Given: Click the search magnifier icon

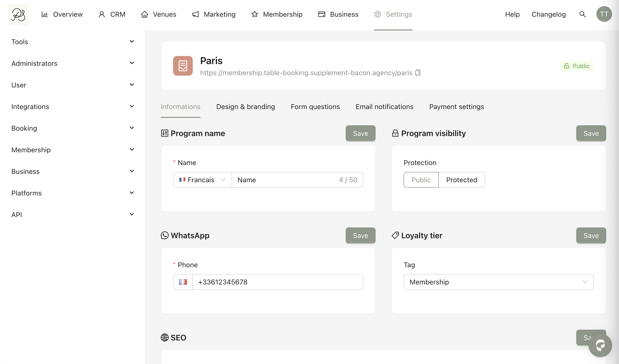Looking at the screenshot, I should [x=582, y=14].
